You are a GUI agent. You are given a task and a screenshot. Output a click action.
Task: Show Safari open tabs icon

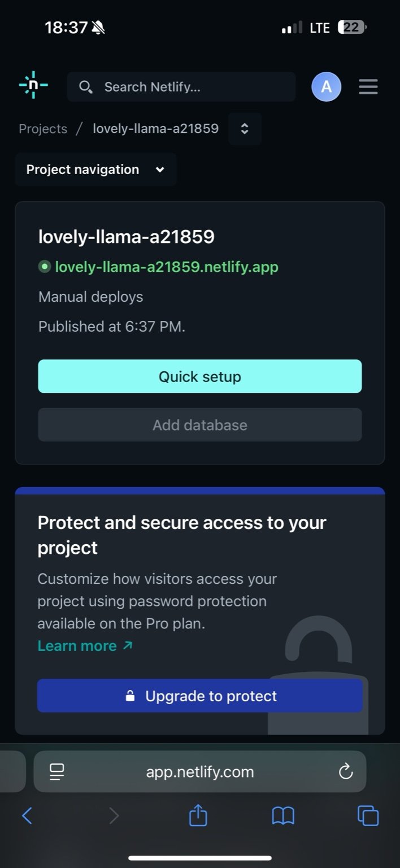coord(368,815)
